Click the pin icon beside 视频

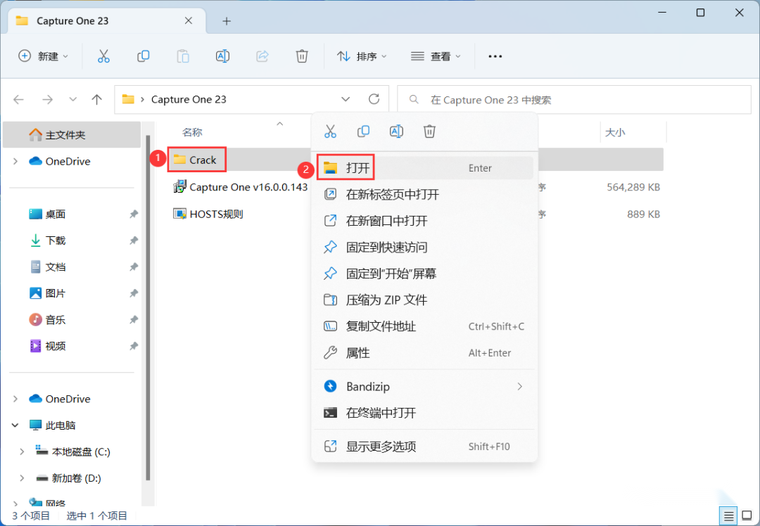pos(134,346)
